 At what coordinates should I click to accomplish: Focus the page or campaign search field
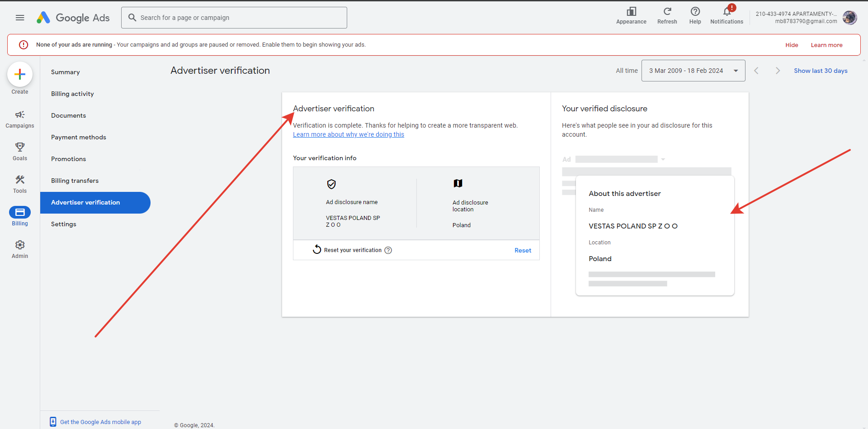[x=234, y=18]
